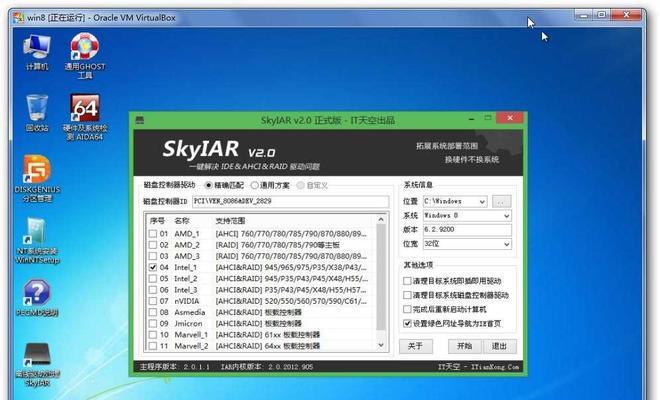
Task: Click the 开始 start button
Action: (x=465, y=346)
